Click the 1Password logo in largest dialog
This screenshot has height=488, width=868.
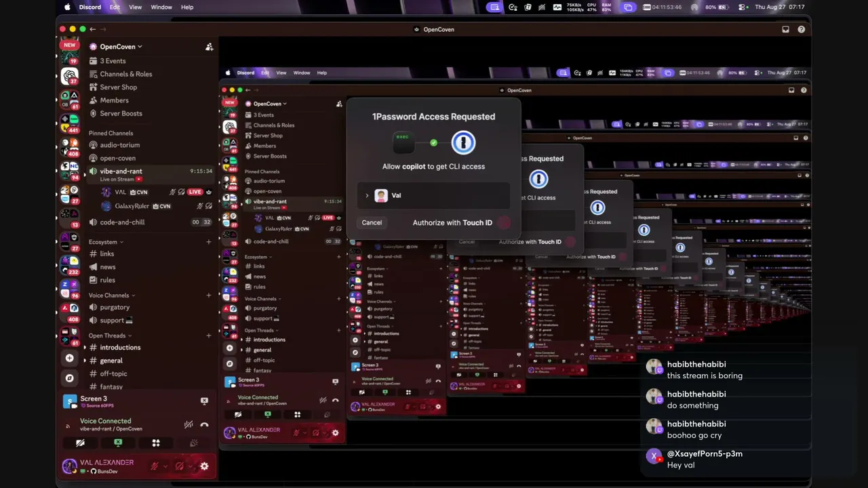click(464, 142)
